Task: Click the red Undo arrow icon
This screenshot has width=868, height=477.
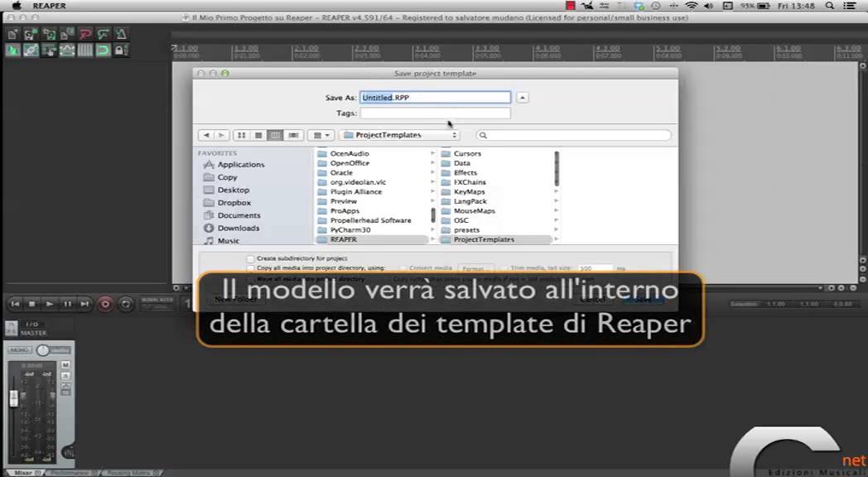Action: 84,34
